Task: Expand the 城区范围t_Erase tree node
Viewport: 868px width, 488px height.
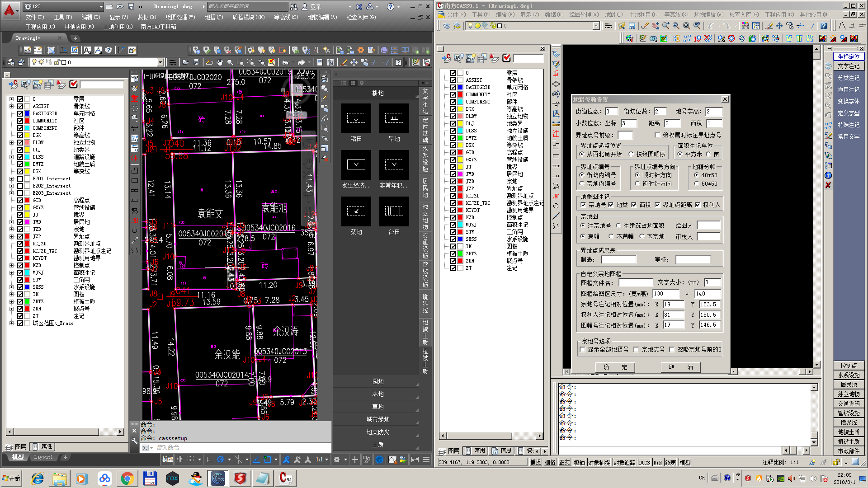Action: coord(11,323)
